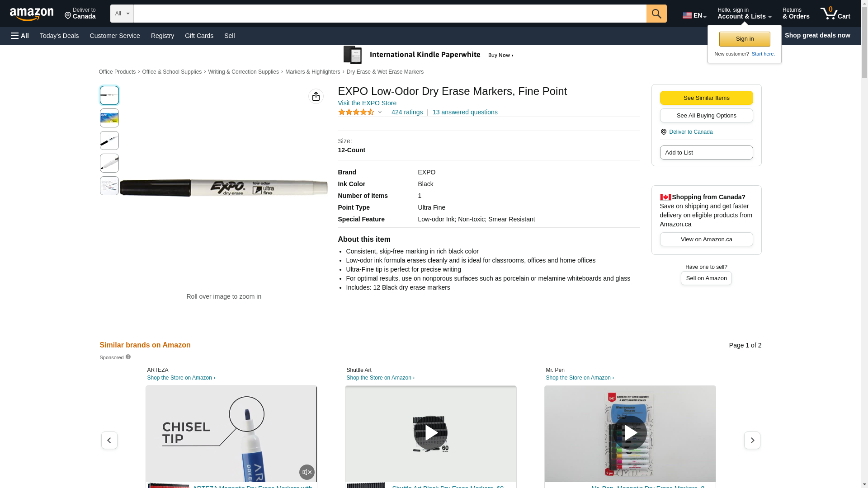Open the EN language selector
The height and width of the screenshot is (488, 868).
pyautogui.click(x=694, y=15)
